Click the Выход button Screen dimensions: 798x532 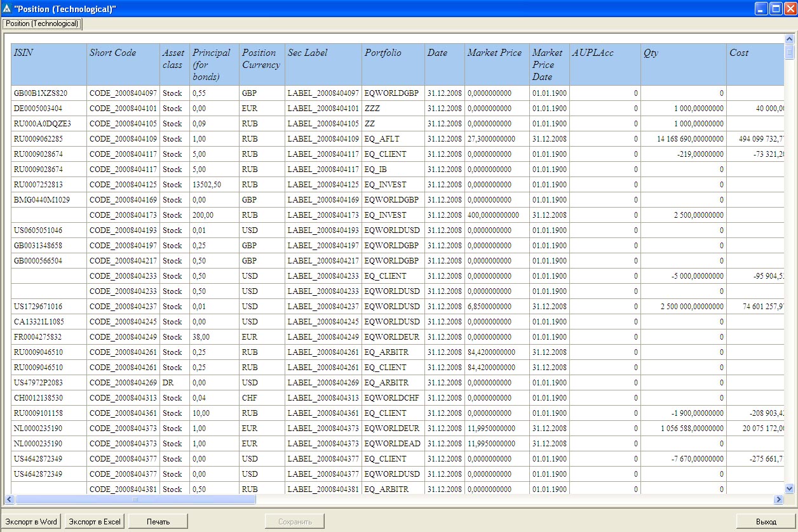tap(766, 522)
